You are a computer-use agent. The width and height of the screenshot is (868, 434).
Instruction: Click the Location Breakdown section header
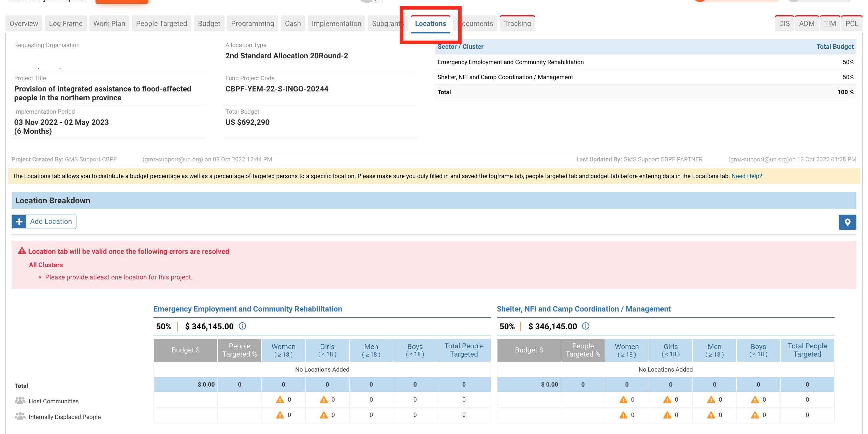coord(434,201)
